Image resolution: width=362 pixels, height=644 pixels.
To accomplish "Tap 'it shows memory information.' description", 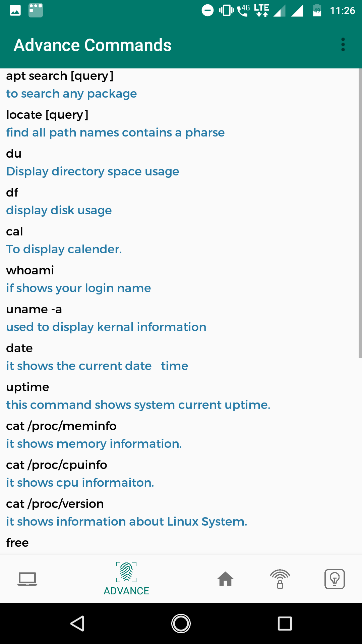I will (94, 444).
